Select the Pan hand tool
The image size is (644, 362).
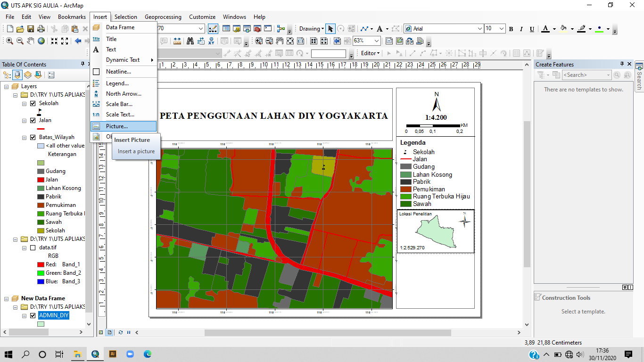[31, 41]
